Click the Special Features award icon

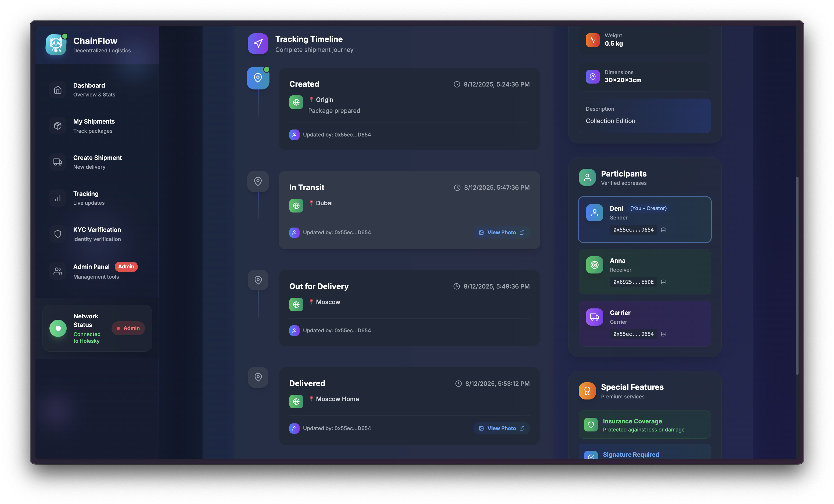[587, 391]
